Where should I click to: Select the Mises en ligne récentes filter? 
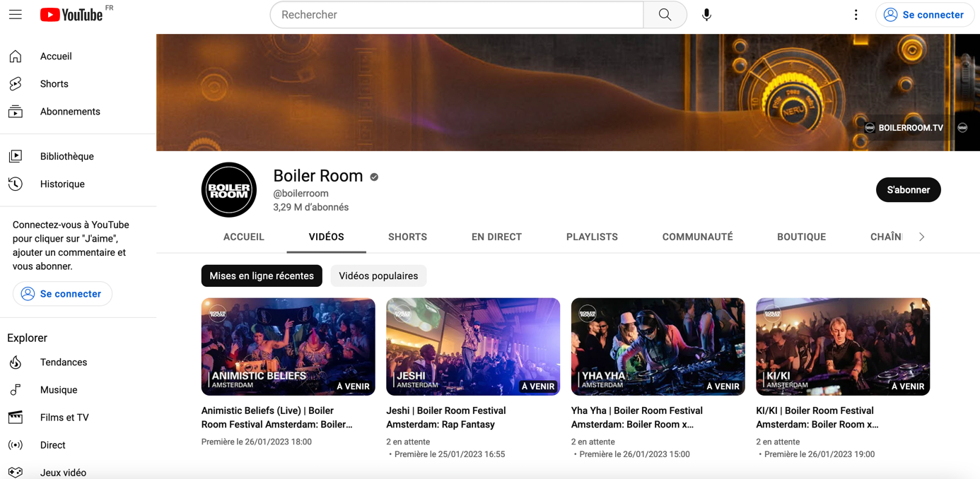(x=262, y=276)
